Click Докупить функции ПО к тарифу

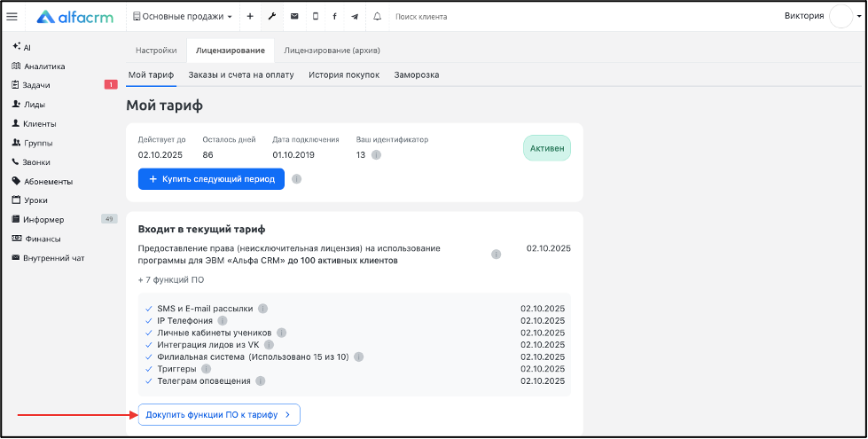pyautogui.click(x=219, y=415)
